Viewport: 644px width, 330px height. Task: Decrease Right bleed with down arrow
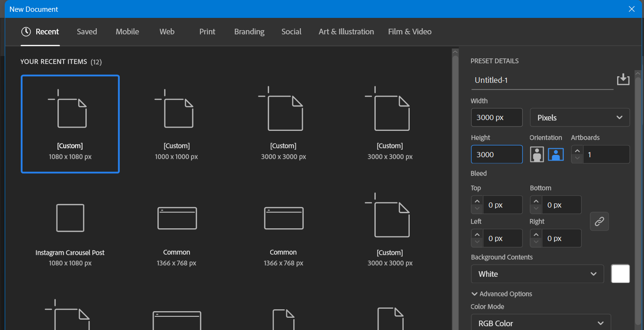tap(536, 242)
